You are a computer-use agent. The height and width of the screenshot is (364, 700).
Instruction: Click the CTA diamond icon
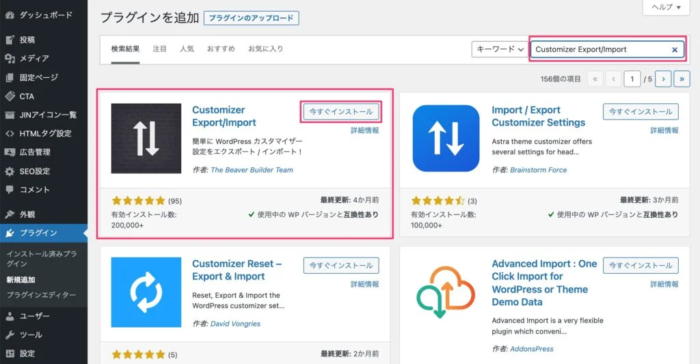9,96
